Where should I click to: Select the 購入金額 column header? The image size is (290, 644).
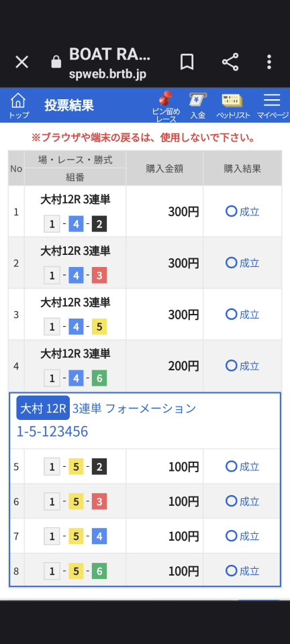coord(164,168)
